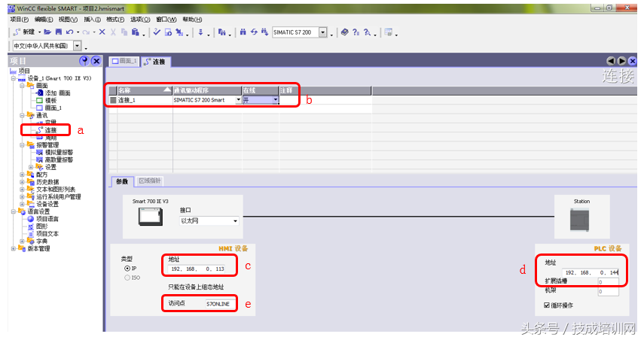Select the ISO type radio button
Screen dimensions: 644x340
coord(127,278)
